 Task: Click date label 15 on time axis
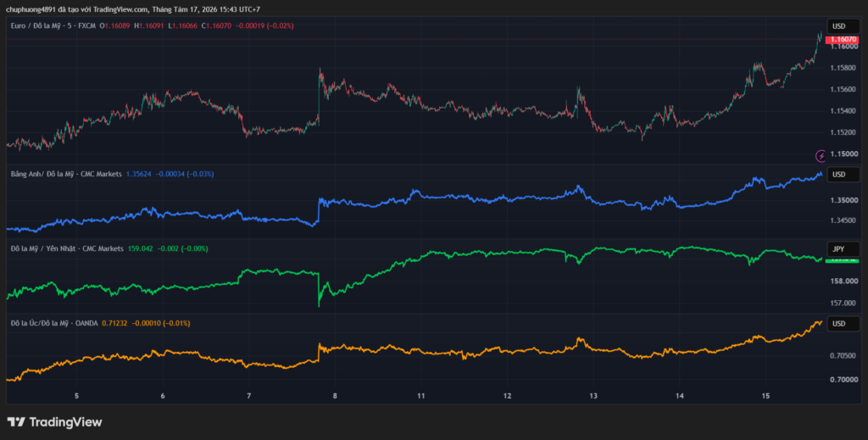(765, 396)
